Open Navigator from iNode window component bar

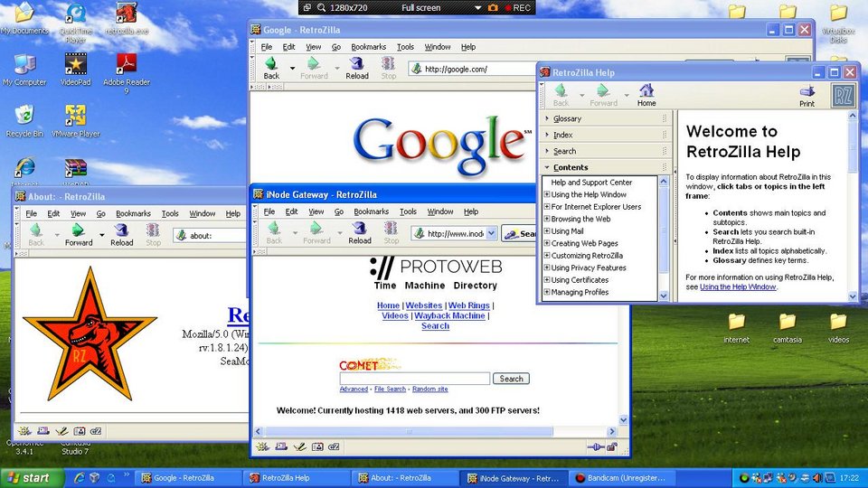click(x=263, y=447)
